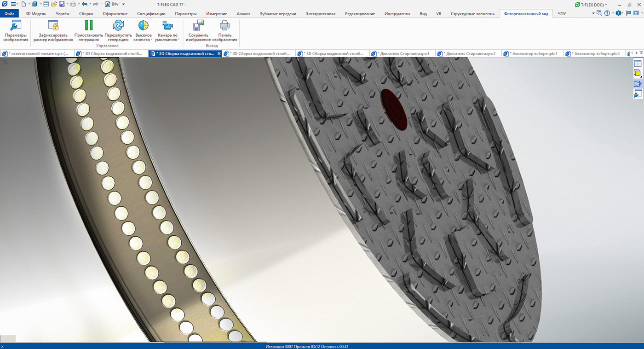Click Сохранить изображение save icon
Image resolution: width=644 pixels, height=349 pixels.
tap(198, 25)
